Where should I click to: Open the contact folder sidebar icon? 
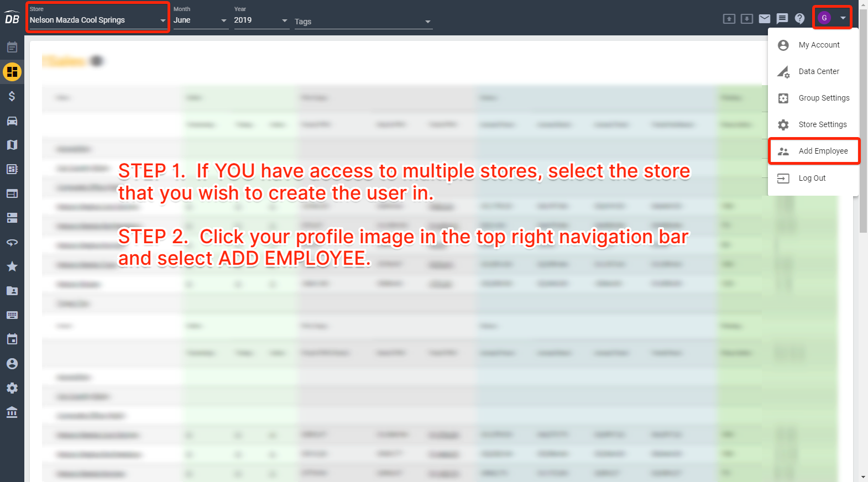pos(12,291)
